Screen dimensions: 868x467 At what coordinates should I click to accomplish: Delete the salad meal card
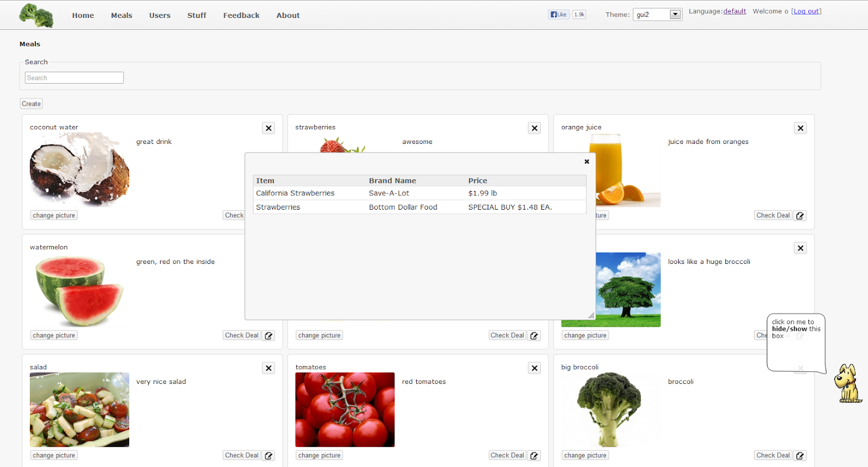click(269, 368)
